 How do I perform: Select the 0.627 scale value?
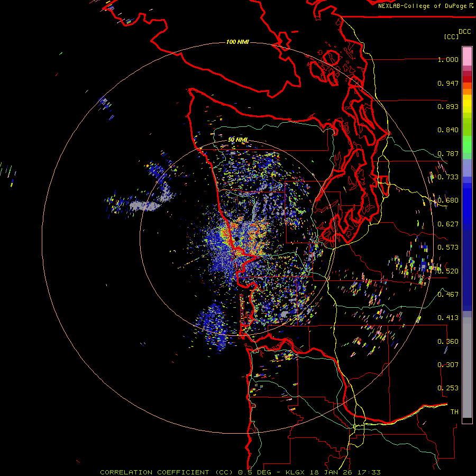pos(448,224)
